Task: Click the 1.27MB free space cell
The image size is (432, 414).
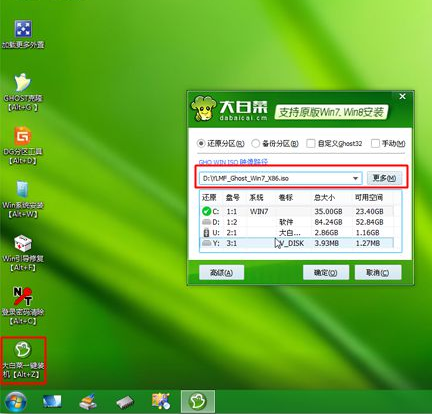Action: [368, 243]
